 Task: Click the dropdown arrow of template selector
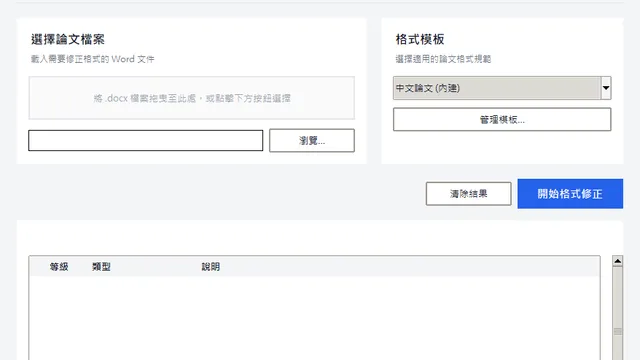coord(606,88)
